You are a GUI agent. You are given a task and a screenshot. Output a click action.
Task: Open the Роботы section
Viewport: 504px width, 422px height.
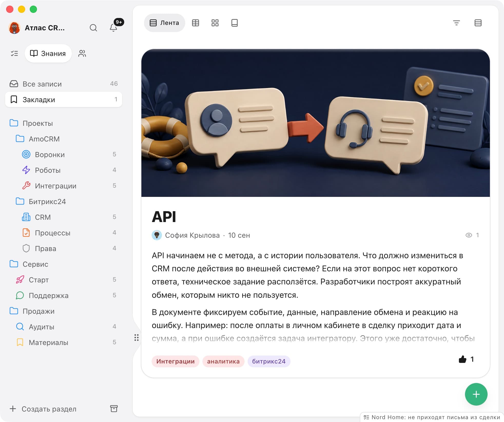tap(64, 170)
